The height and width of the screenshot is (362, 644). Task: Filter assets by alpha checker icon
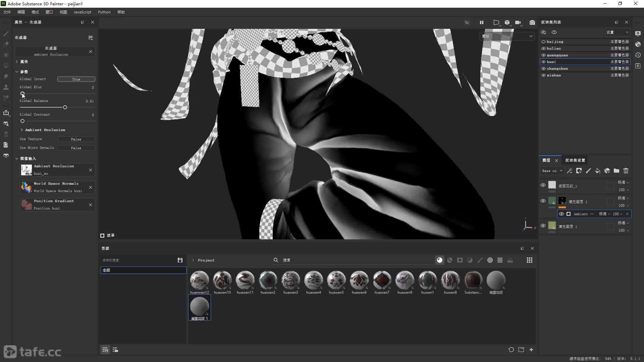pyautogui.click(x=490, y=260)
